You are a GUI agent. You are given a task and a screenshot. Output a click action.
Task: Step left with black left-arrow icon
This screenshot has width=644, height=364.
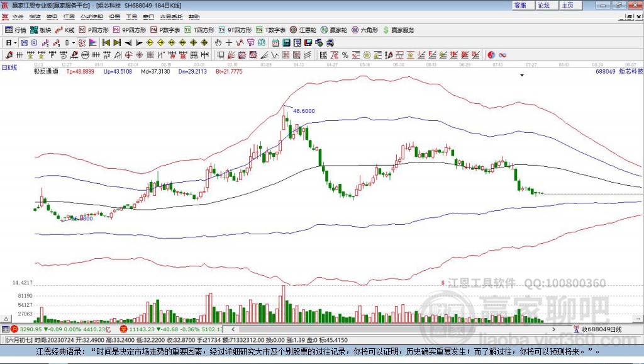point(128,43)
